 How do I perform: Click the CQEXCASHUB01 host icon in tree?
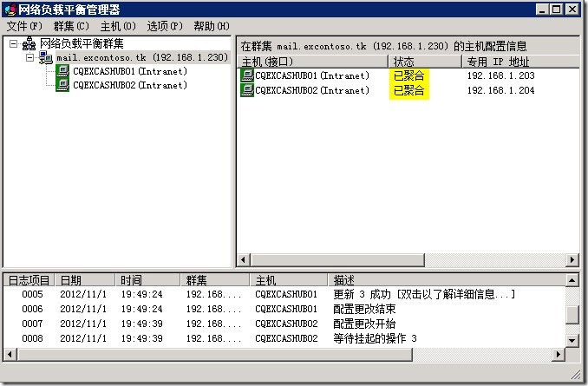click(62, 72)
